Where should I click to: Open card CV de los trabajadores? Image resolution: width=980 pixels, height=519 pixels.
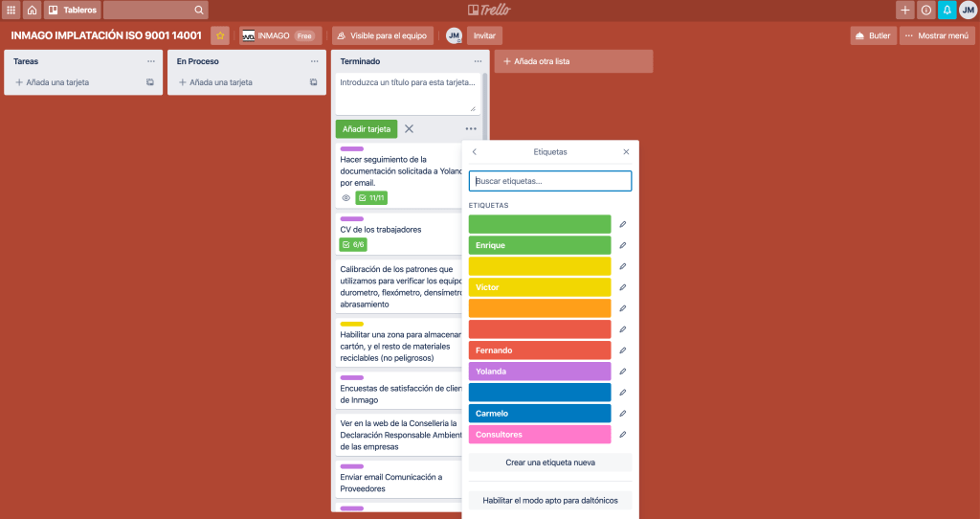point(398,235)
